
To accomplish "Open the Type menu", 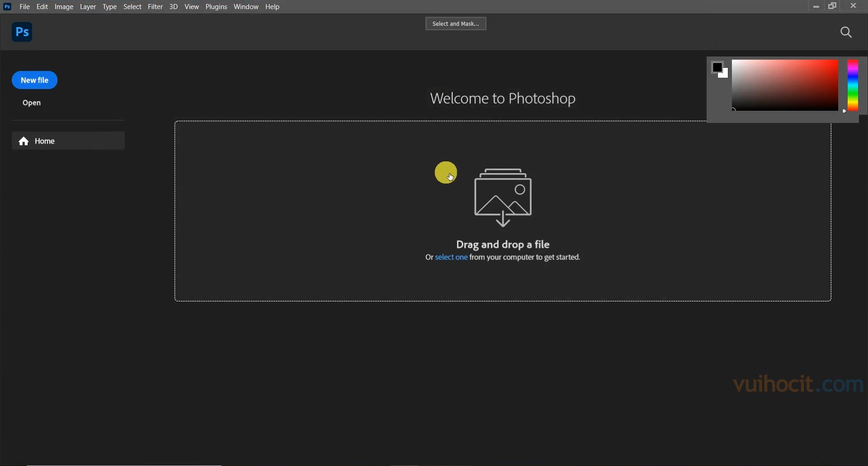I will click(x=110, y=7).
